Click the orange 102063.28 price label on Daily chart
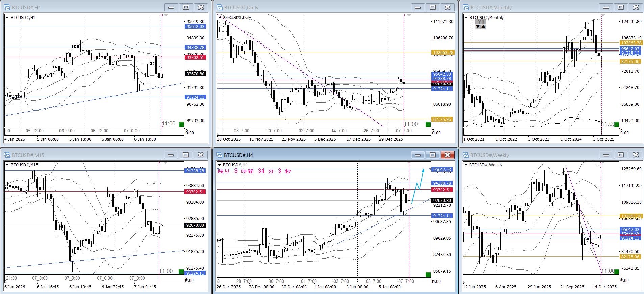The height and width of the screenshot is (294, 644). tap(443, 52)
